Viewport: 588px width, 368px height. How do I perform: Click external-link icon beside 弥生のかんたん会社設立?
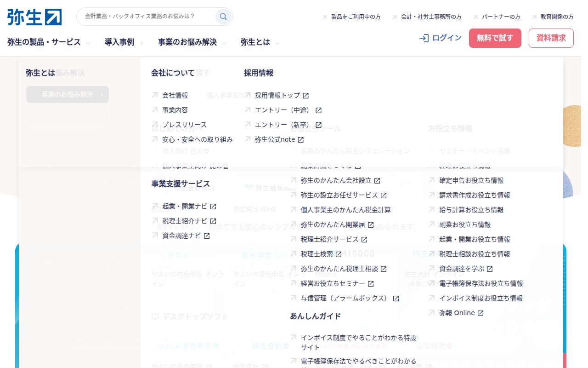point(377,181)
